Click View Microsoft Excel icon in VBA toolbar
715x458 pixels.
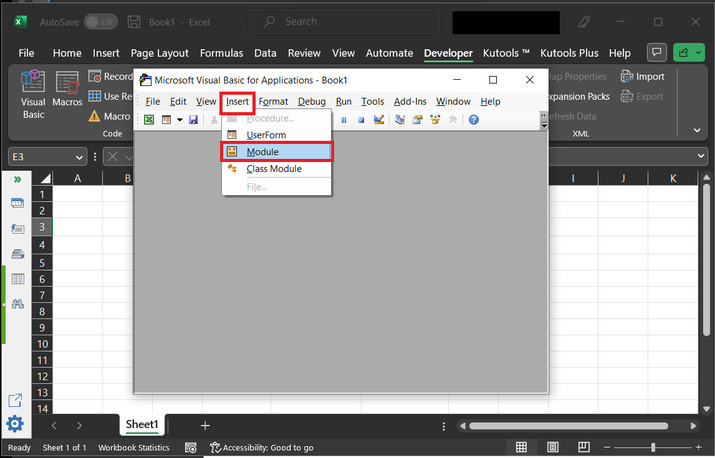(149, 120)
